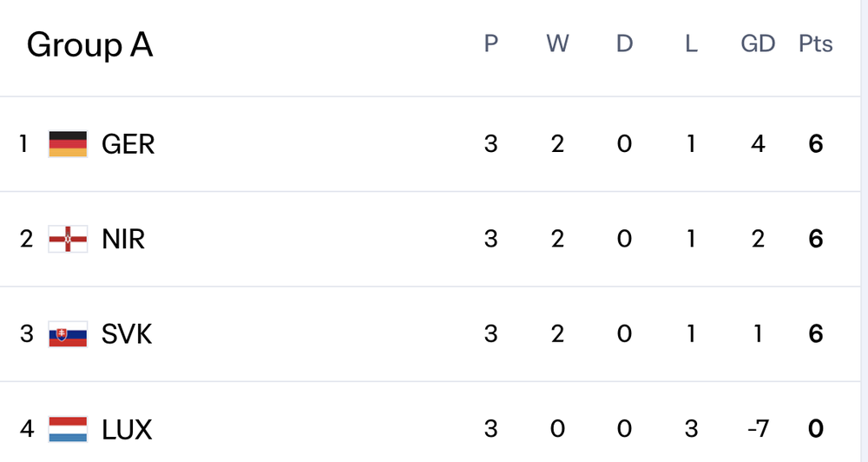868x462 pixels.
Task: Click Germany's goal difference value 4
Action: point(758,143)
